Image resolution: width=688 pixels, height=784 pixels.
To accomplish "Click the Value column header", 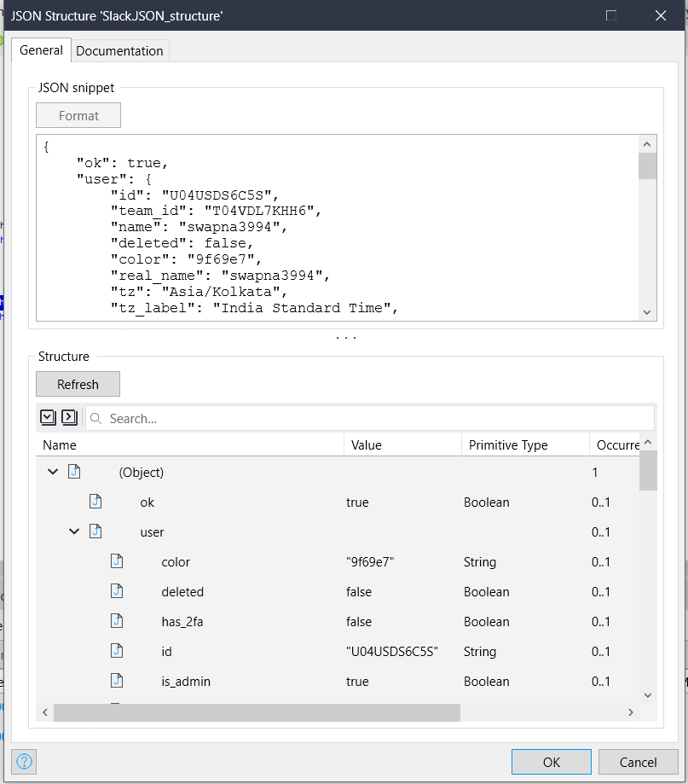I will tap(402, 445).
